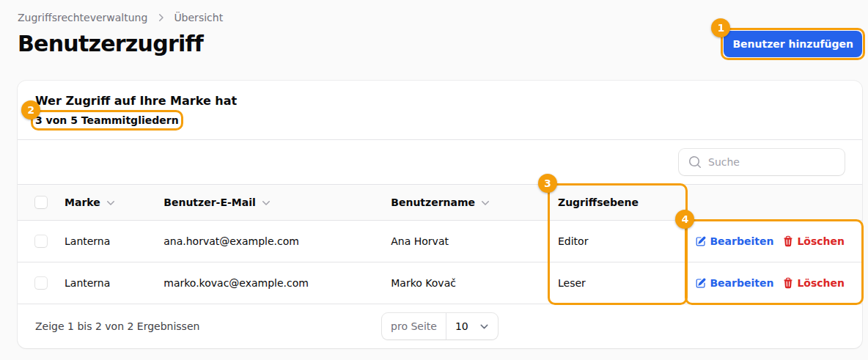
Task: Select the email ana.horvat@example.com
Action: coord(232,241)
